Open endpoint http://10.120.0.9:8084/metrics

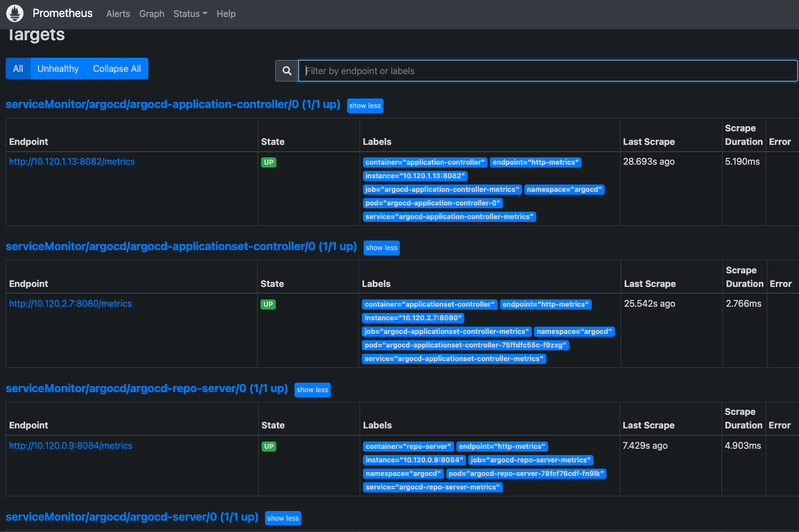[71, 445]
